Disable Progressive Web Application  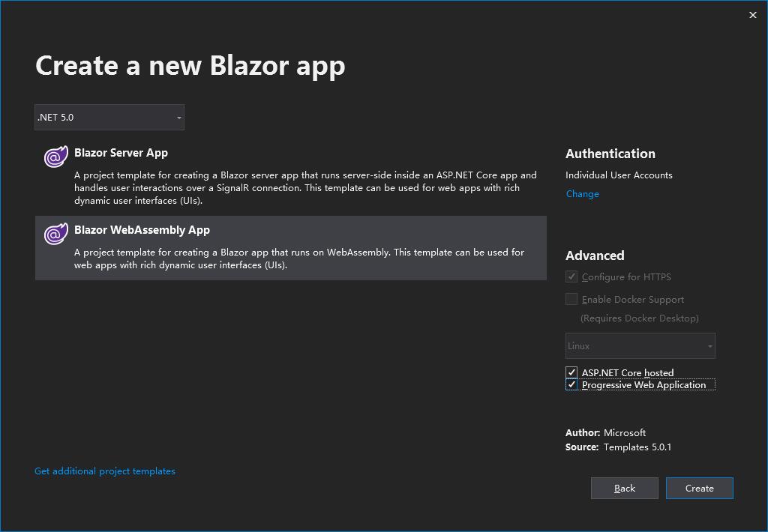tap(571, 384)
